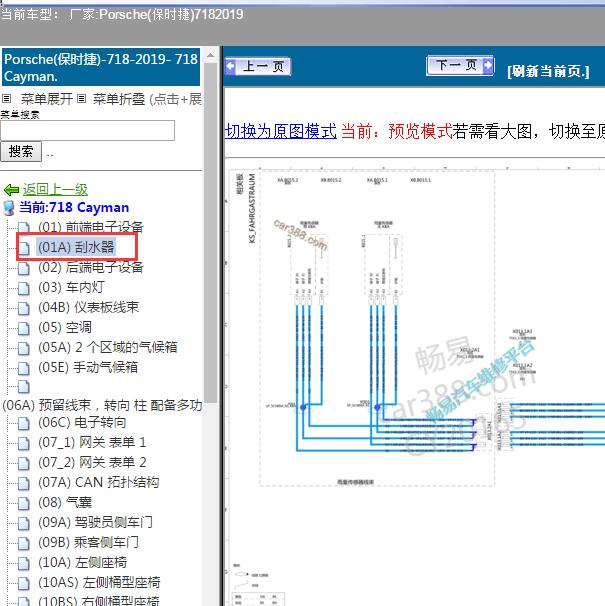Click the page icon beside (07A) CAN 拓扑结构
Image resolution: width=605 pixels, height=606 pixels.
pos(24,484)
